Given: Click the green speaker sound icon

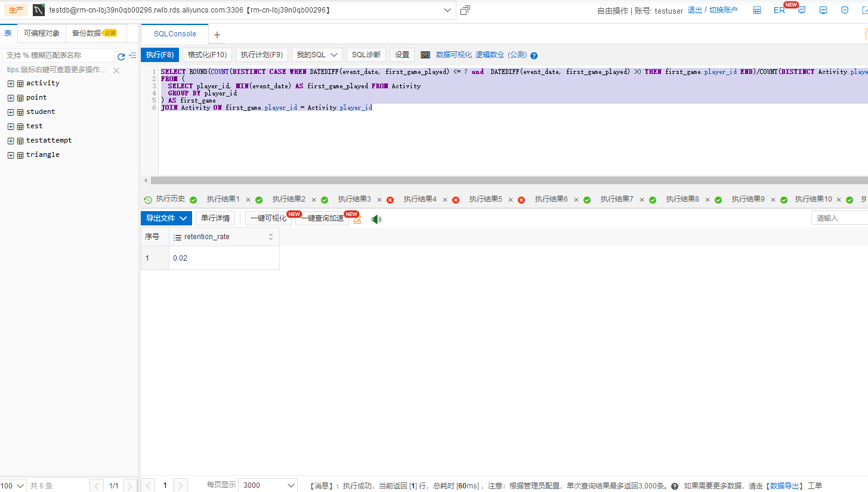Looking at the screenshot, I should 376,219.
